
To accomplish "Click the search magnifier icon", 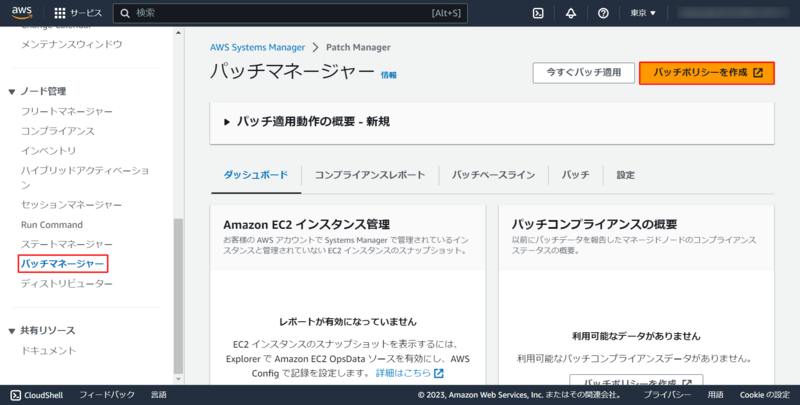I will point(125,13).
